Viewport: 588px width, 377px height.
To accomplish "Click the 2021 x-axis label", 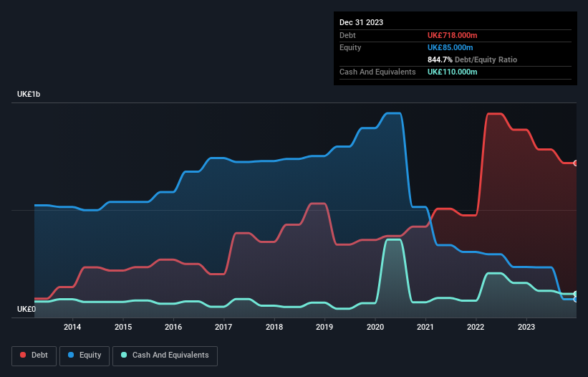I will tap(425, 327).
